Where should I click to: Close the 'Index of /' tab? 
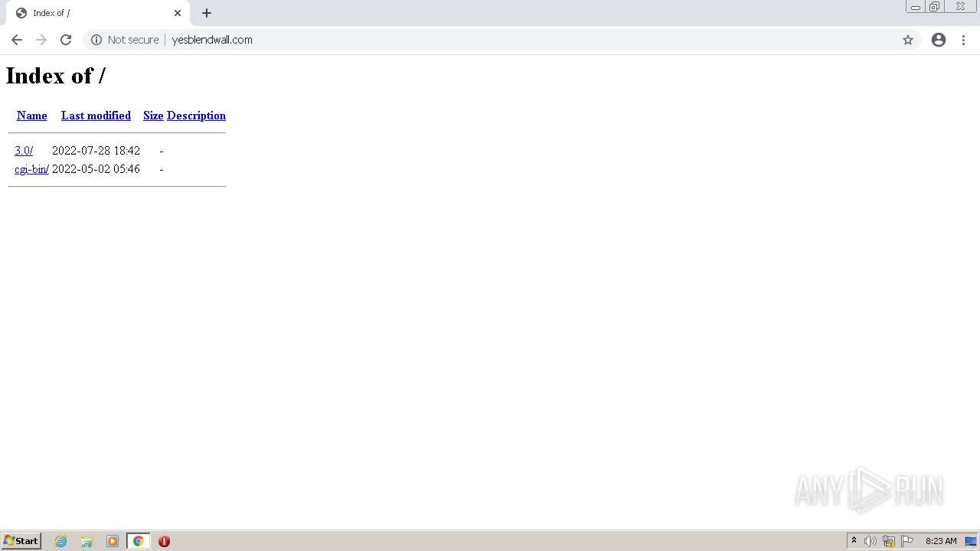coord(178,13)
